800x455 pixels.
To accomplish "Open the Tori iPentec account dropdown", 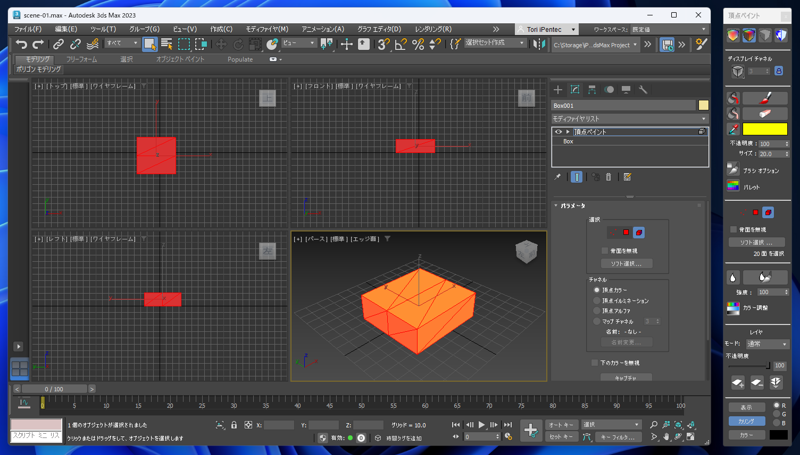I will coord(547,30).
